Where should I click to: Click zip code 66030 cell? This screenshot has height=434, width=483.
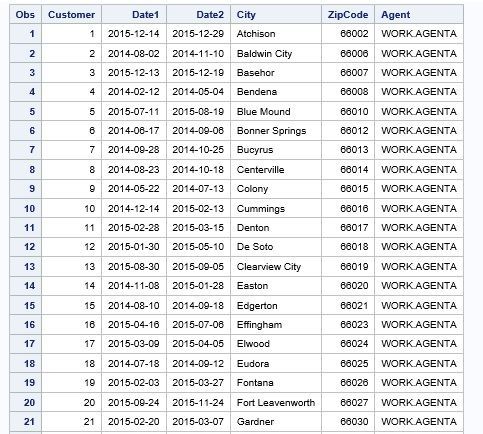point(348,422)
